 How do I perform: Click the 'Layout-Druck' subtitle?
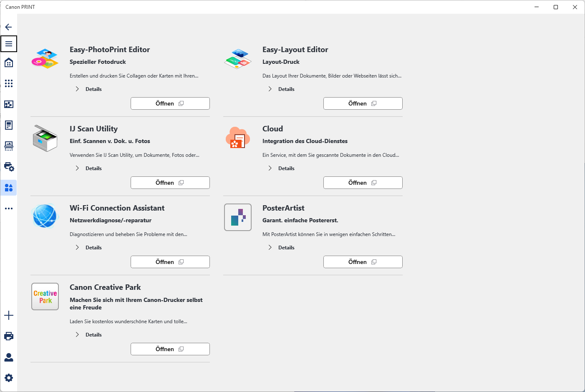[x=281, y=62]
